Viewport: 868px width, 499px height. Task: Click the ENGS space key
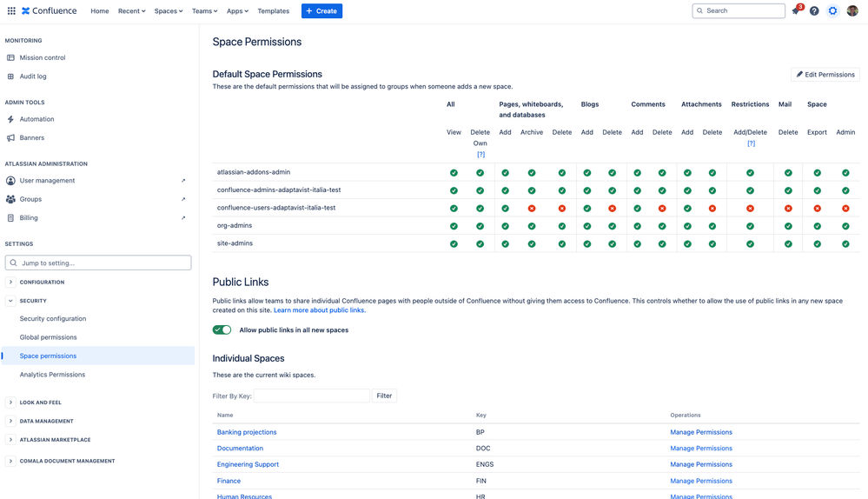[485, 465]
